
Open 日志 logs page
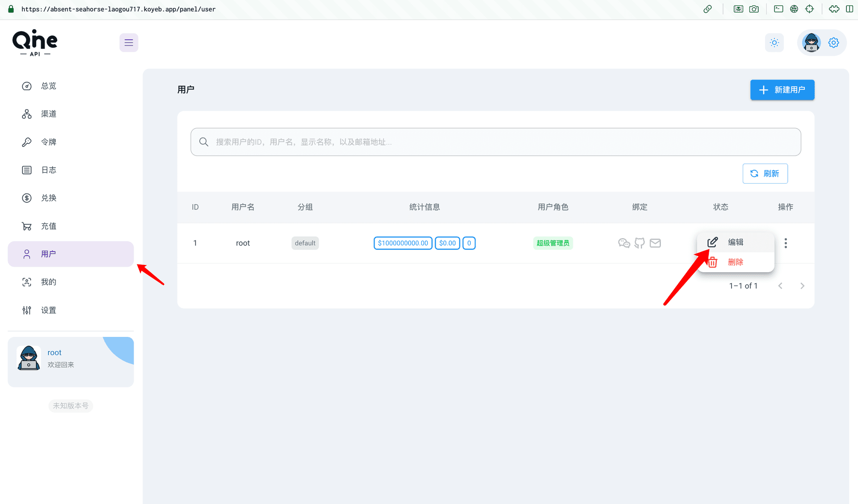(71, 170)
